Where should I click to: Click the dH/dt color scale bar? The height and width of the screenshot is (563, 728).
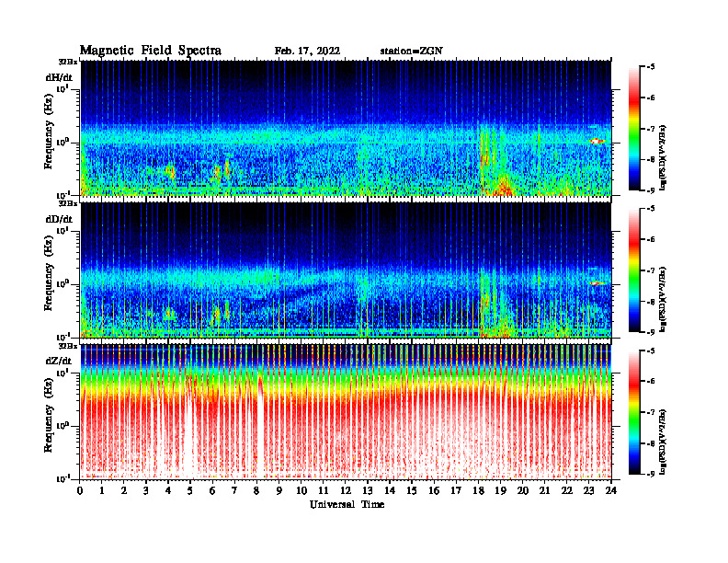pos(634,129)
